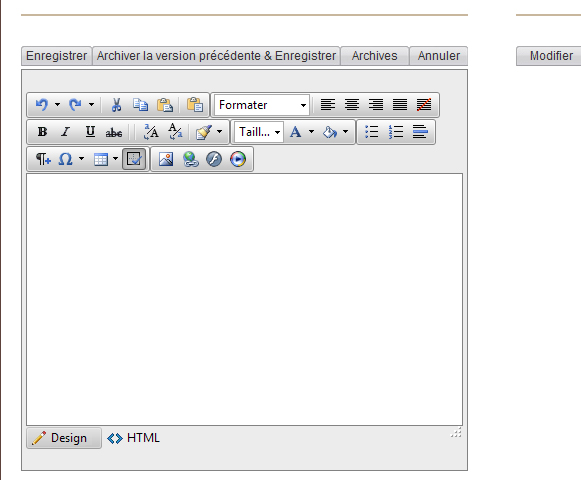This screenshot has height=480, width=581.
Task: Click the Omega symbol icon
Action: tap(66, 159)
